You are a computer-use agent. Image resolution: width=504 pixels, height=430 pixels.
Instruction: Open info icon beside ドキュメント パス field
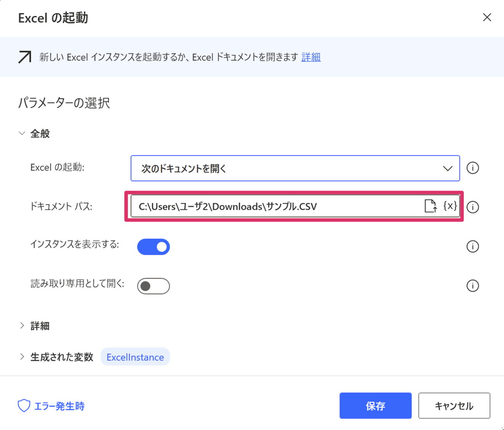[473, 207]
